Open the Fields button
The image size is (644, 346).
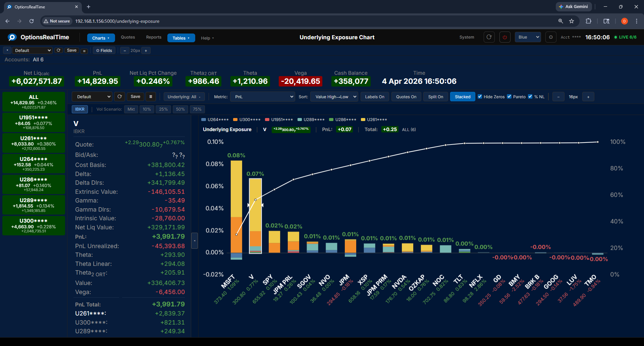click(x=104, y=51)
